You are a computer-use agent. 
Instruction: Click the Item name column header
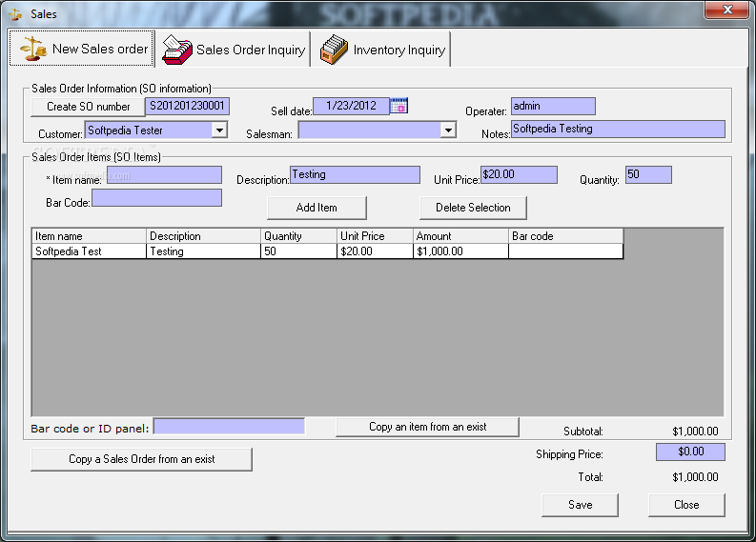tap(89, 236)
